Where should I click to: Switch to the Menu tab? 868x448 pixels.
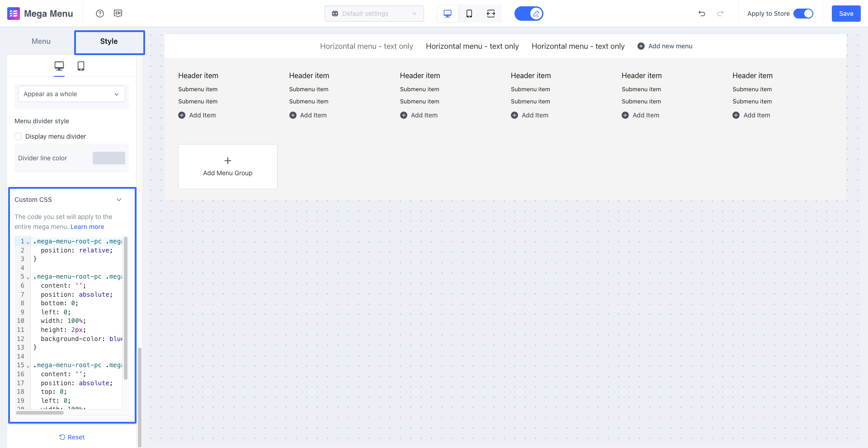pyautogui.click(x=41, y=41)
